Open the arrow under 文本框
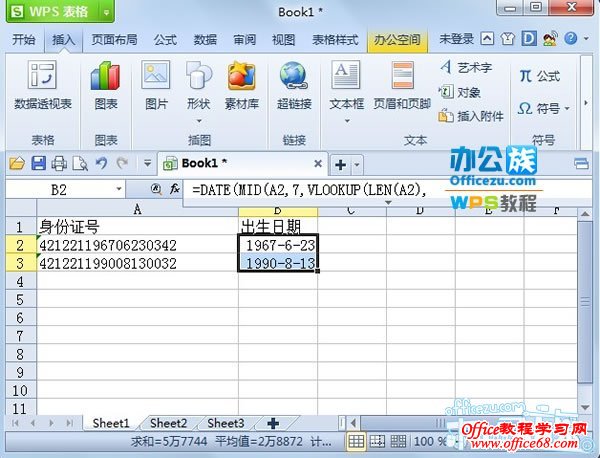This screenshot has width=600, height=458. pos(347,121)
